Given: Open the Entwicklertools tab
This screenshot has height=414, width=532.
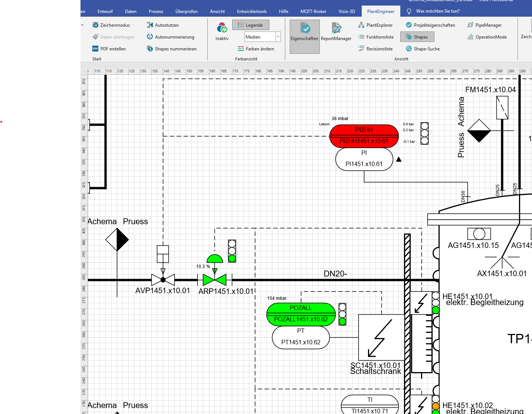Looking at the screenshot, I should click(x=252, y=11).
